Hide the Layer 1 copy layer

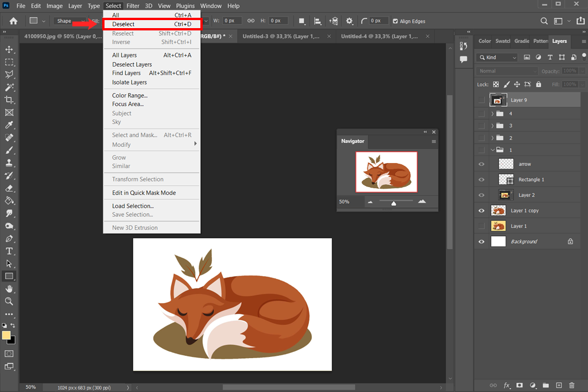click(x=482, y=211)
